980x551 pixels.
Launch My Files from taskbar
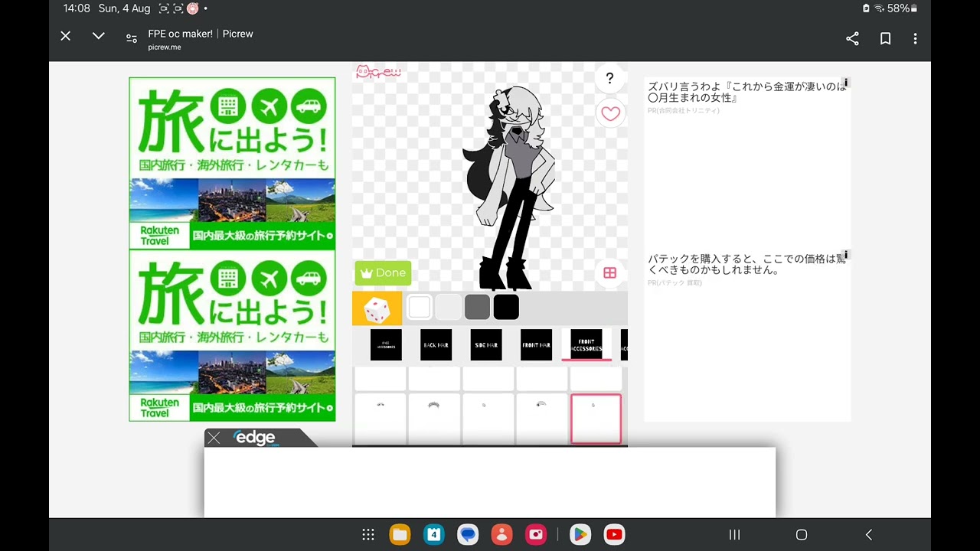[400, 535]
